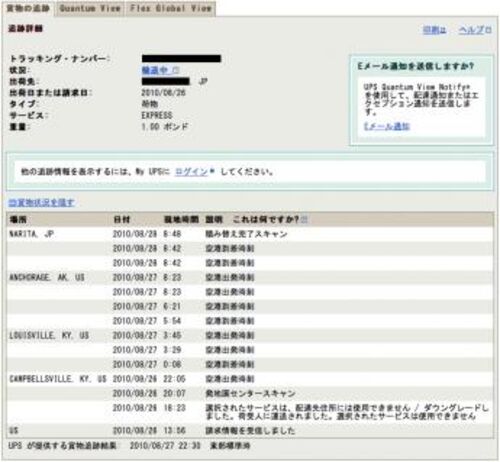Viewport: 500px width, 462px height.
Task: Click the 13:56 billing information received row
Action: point(250,430)
